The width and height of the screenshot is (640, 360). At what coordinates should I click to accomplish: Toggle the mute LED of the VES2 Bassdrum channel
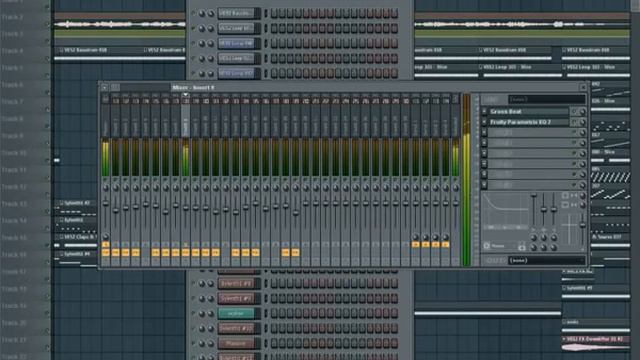(193, 13)
